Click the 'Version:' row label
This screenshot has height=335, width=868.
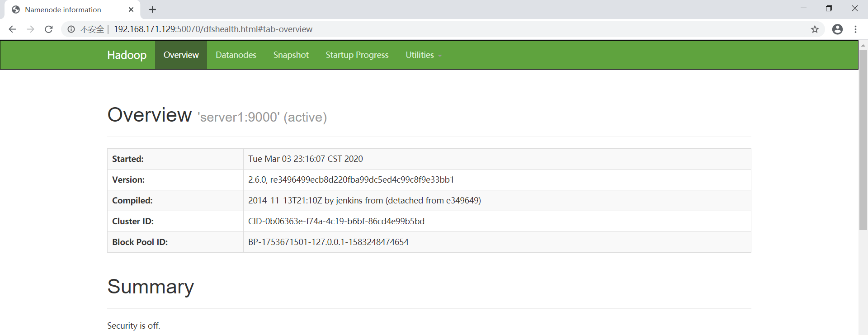point(128,180)
